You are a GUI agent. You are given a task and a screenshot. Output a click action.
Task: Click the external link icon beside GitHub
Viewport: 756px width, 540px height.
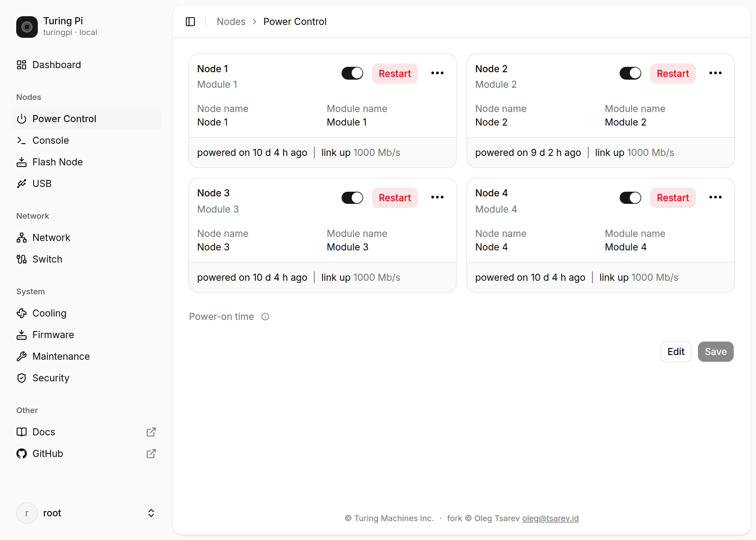tap(151, 454)
